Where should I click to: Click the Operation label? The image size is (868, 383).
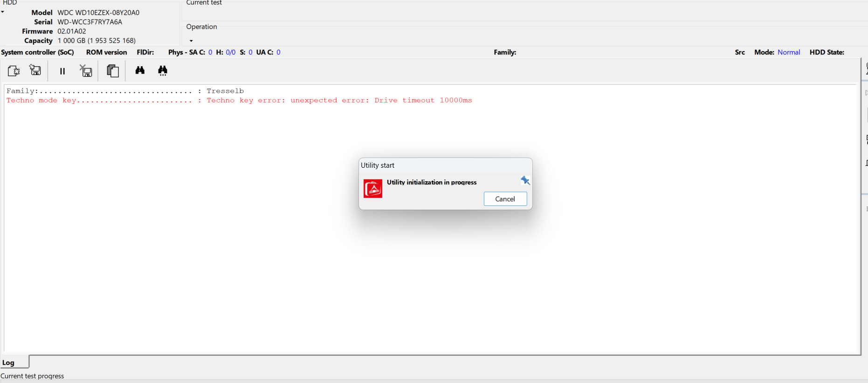pyautogui.click(x=202, y=27)
